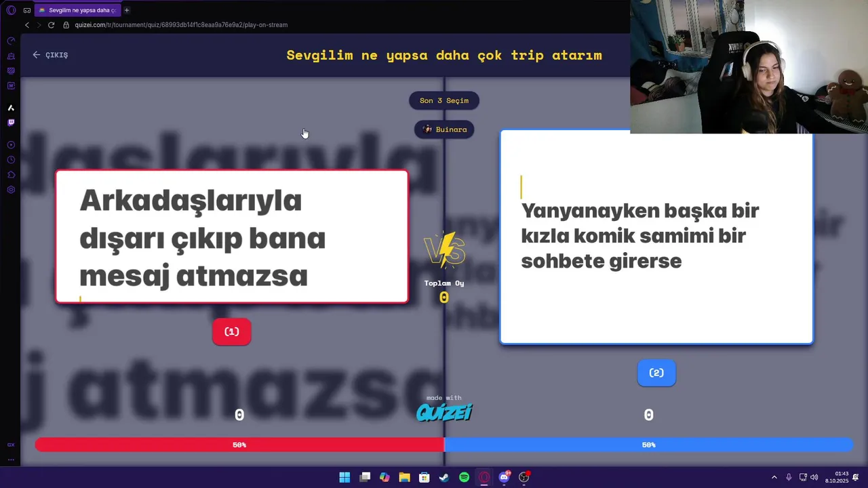
Task: Click the Buinara streamer badge
Action: [444, 129]
